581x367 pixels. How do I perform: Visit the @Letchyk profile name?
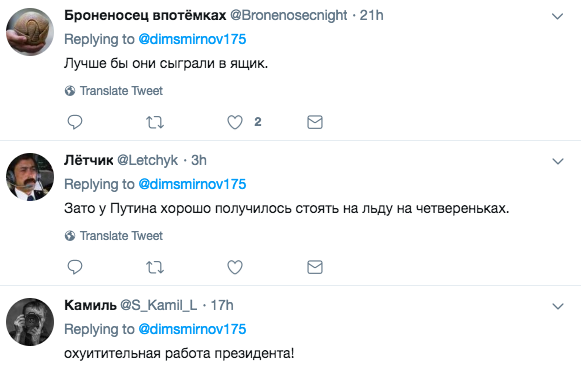click(x=147, y=161)
